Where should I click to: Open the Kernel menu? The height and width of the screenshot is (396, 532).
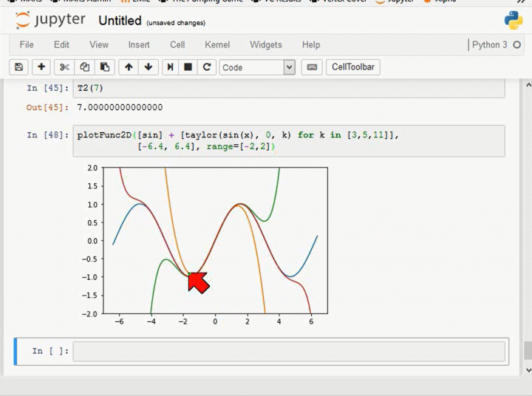pyautogui.click(x=217, y=45)
